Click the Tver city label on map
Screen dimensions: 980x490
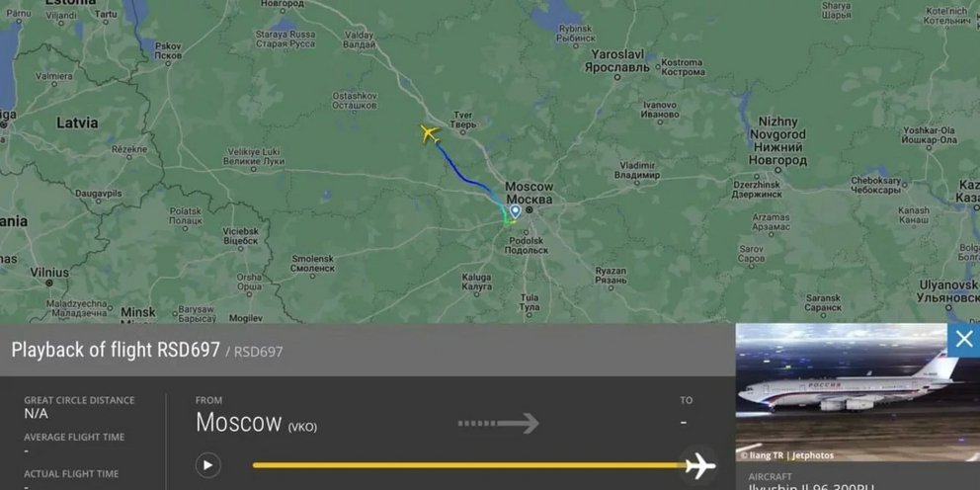click(x=463, y=120)
